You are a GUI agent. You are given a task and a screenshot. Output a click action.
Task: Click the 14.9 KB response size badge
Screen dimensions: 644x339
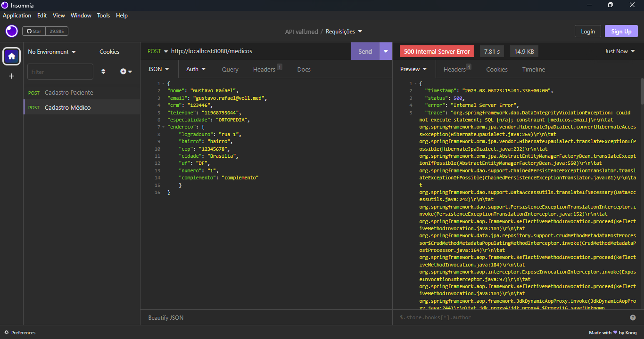click(x=524, y=51)
